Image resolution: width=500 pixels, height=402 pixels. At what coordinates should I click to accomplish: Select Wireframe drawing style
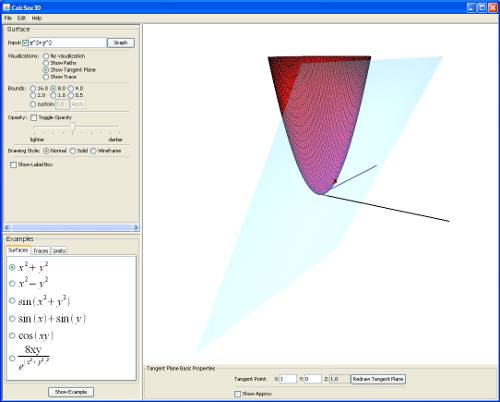(x=94, y=151)
